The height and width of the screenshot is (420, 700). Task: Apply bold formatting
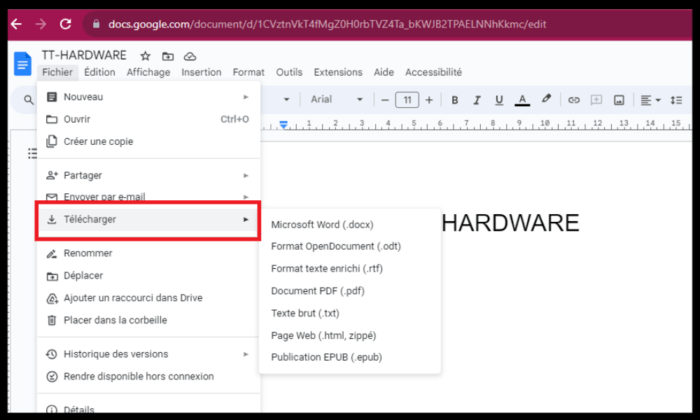coord(454,100)
